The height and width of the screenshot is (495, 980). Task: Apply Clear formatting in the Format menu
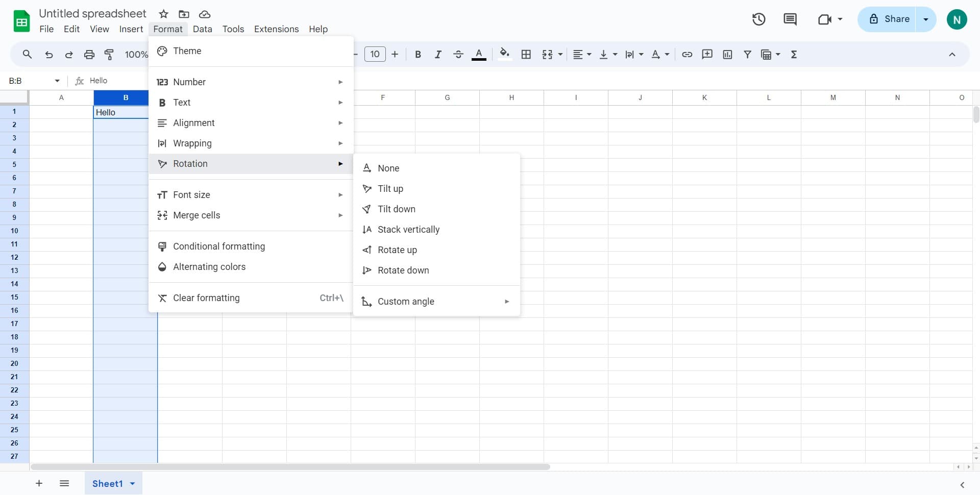[206, 298]
